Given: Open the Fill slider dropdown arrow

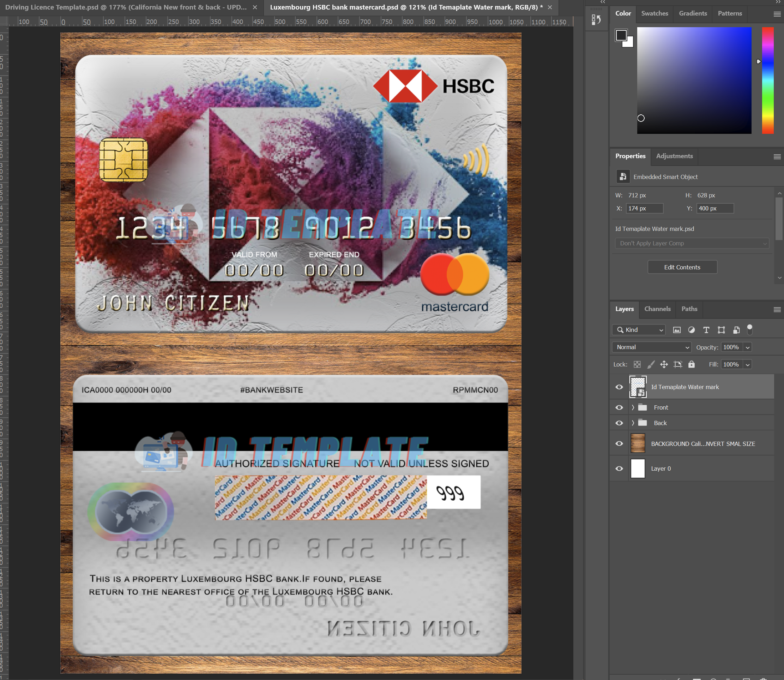Looking at the screenshot, I should (x=748, y=364).
